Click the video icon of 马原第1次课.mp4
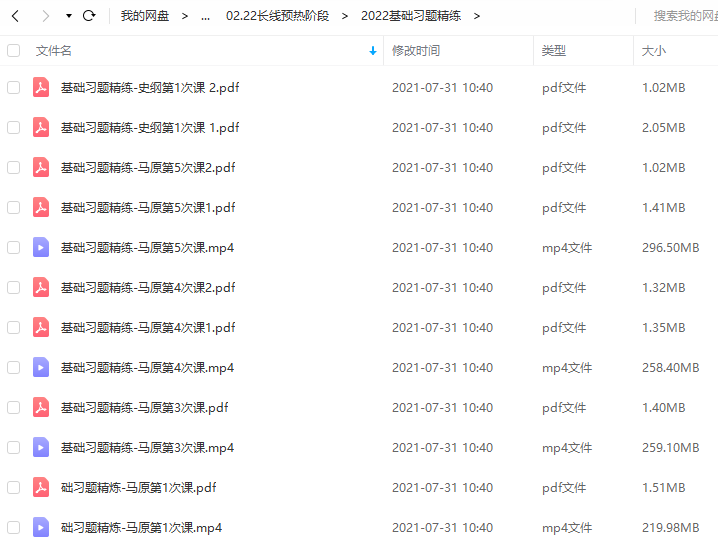Image resolution: width=718 pixels, height=541 pixels. (x=41, y=527)
